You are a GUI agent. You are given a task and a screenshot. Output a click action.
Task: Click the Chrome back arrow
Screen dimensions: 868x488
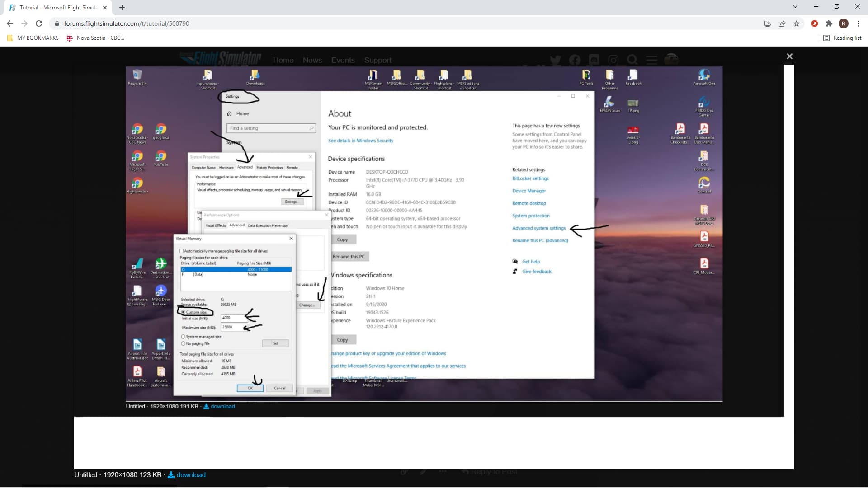10,23
